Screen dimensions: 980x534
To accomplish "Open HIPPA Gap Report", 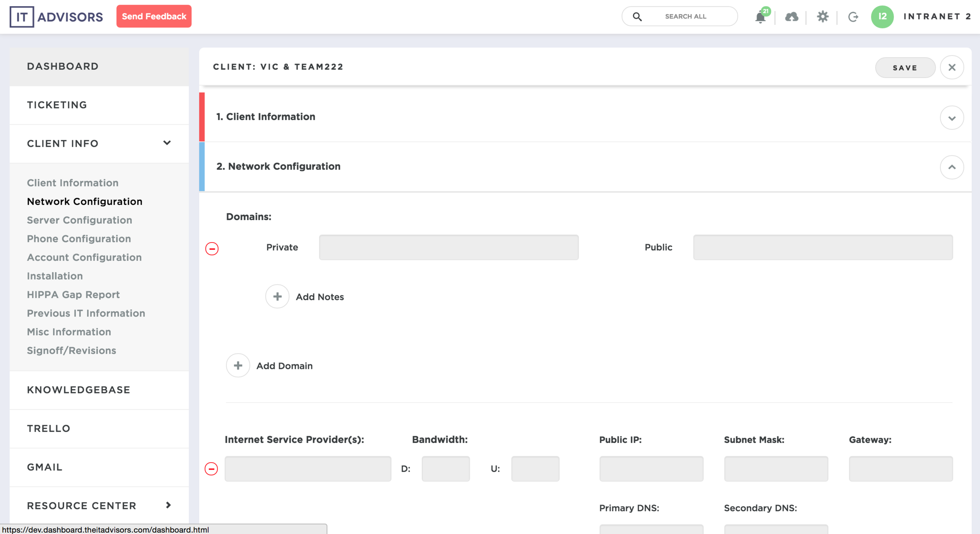I will pyautogui.click(x=73, y=295).
